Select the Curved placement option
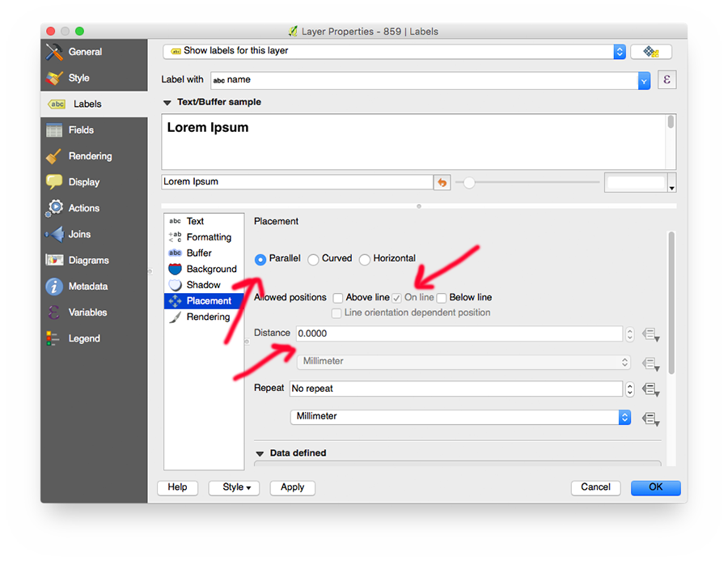This screenshot has width=728, height=561. [330, 258]
